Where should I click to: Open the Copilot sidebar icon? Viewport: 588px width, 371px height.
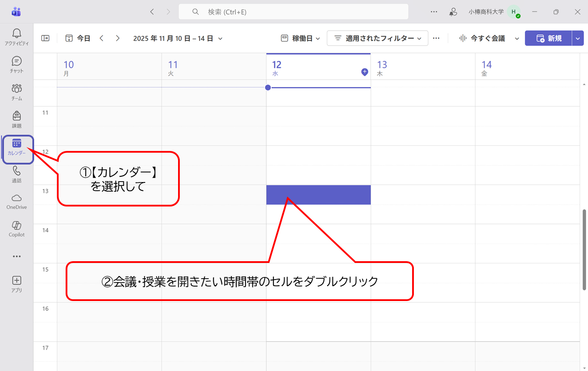[17, 228]
